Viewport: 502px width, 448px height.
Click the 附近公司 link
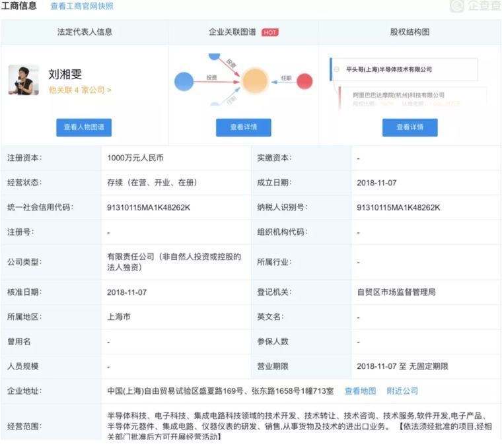click(402, 391)
